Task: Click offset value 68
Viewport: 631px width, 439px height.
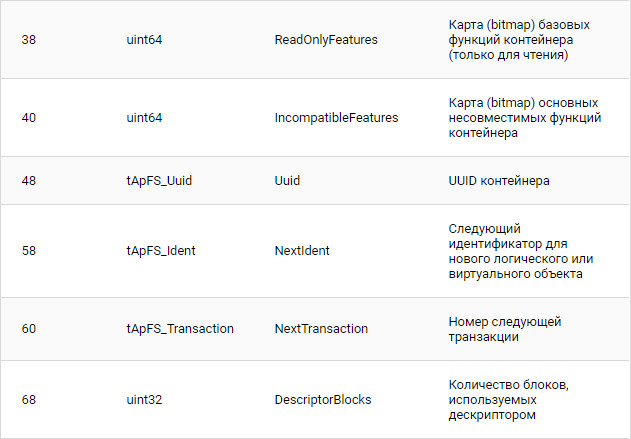Action: (x=29, y=399)
